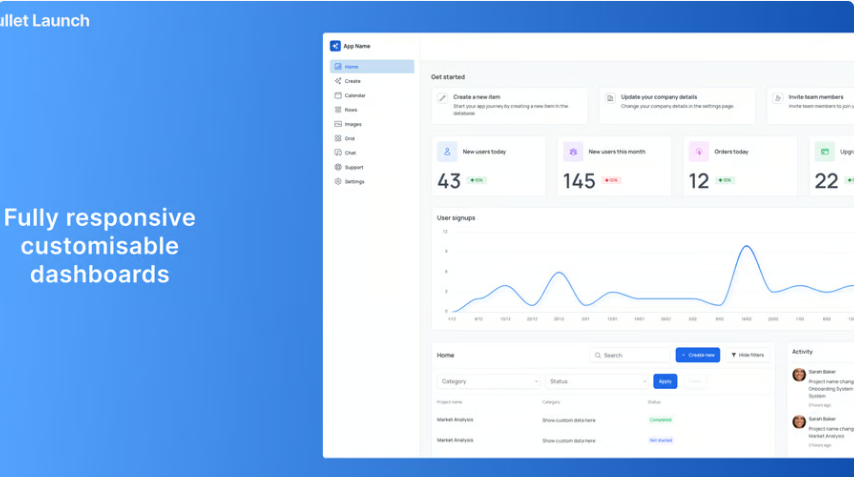Image resolution: width=854 pixels, height=477 pixels.
Task: Click the Calendar icon in the sidebar
Action: coord(338,95)
